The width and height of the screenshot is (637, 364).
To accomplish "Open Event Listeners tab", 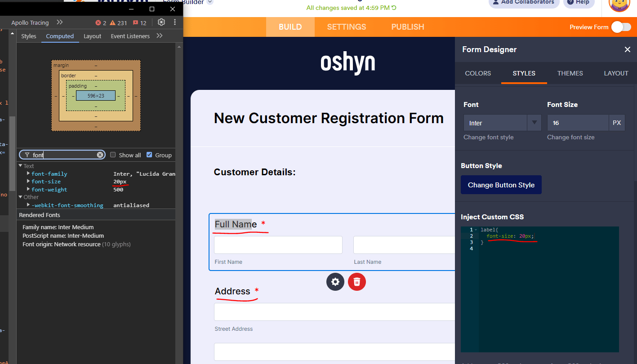I will pos(130,36).
